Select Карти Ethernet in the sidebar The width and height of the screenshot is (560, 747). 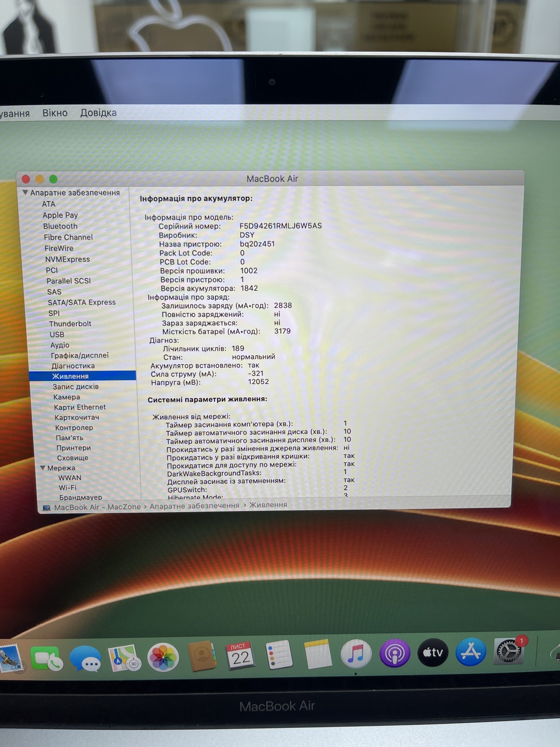(x=80, y=407)
